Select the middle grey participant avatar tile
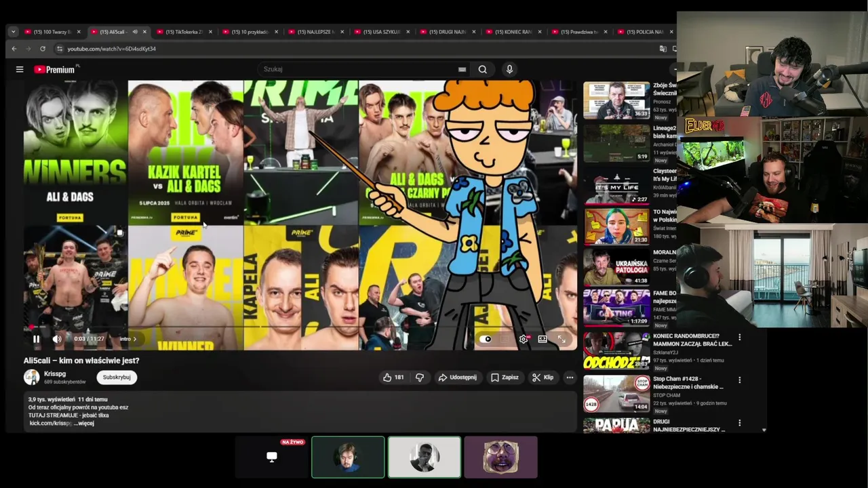 [425, 457]
